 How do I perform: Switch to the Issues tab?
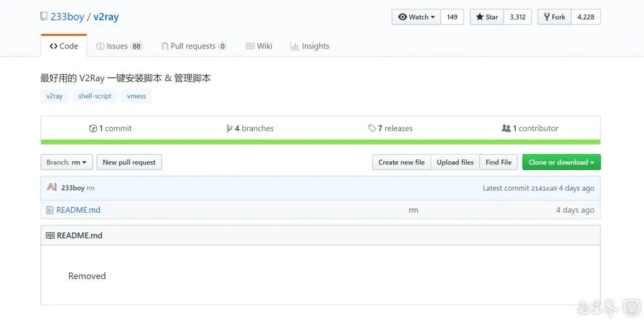(119, 46)
